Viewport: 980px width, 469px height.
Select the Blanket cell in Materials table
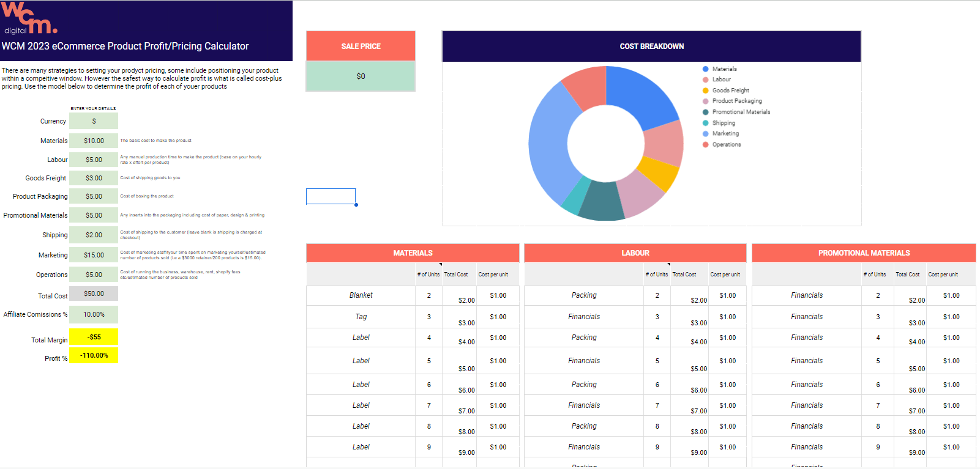pyautogui.click(x=361, y=295)
